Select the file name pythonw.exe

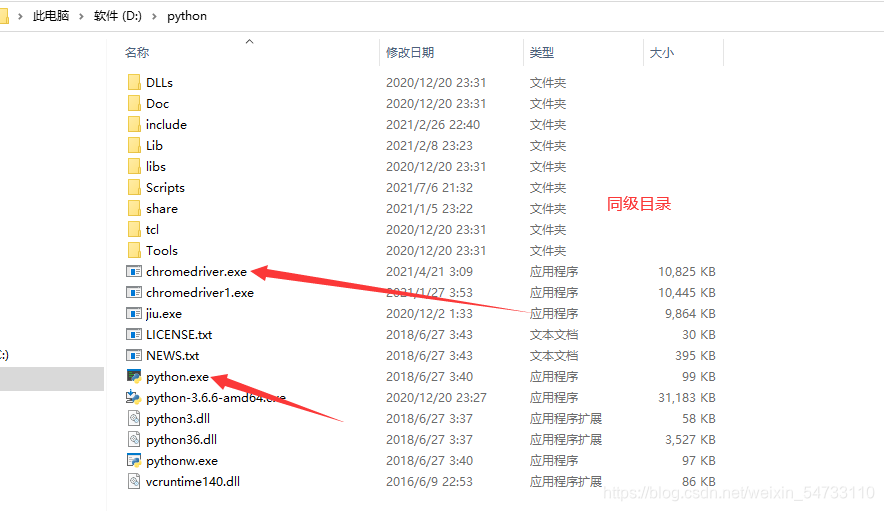[182, 460]
